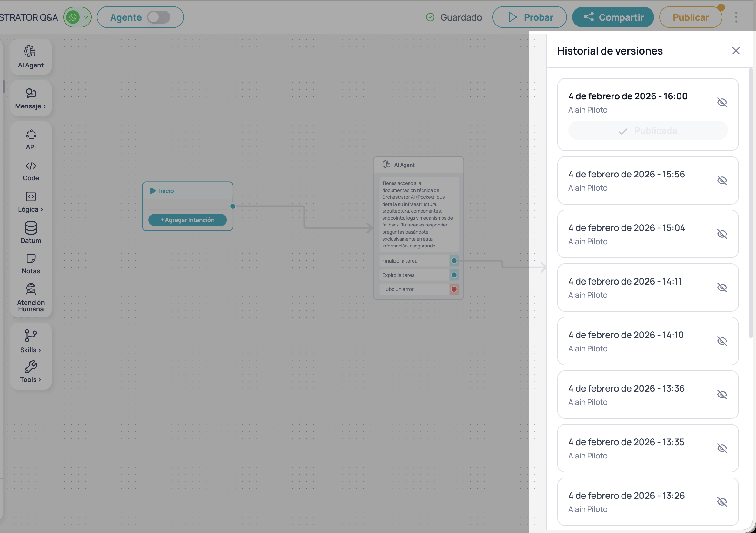Toggle preview eye on the 13:26 version

(x=722, y=501)
